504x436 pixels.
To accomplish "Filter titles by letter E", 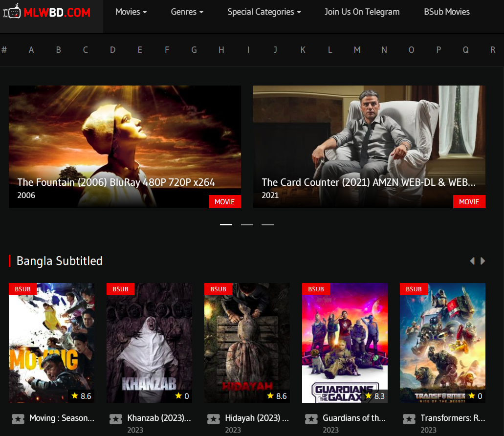I will (140, 50).
